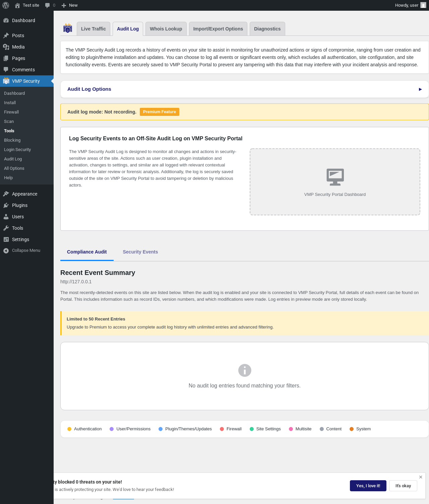Click the Howdy, user account menu
The width and height of the screenshot is (429, 504).
pos(410,5)
